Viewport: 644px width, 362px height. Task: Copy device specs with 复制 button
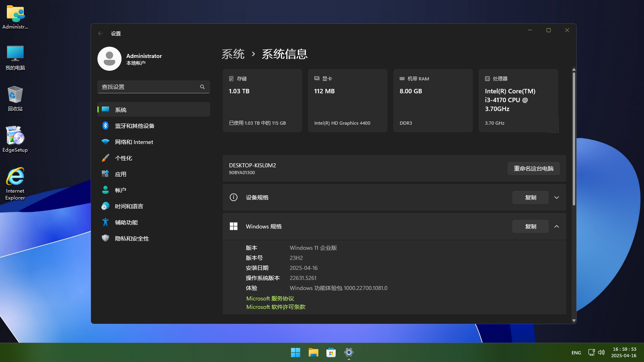tap(530, 197)
